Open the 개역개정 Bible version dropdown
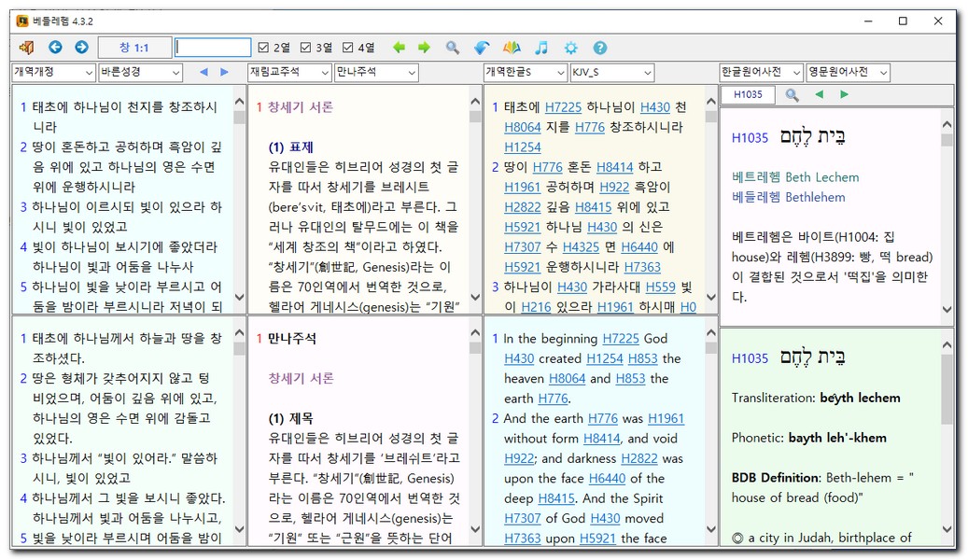Image resolution: width=968 pixels, height=560 pixels. pyautogui.click(x=52, y=72)
